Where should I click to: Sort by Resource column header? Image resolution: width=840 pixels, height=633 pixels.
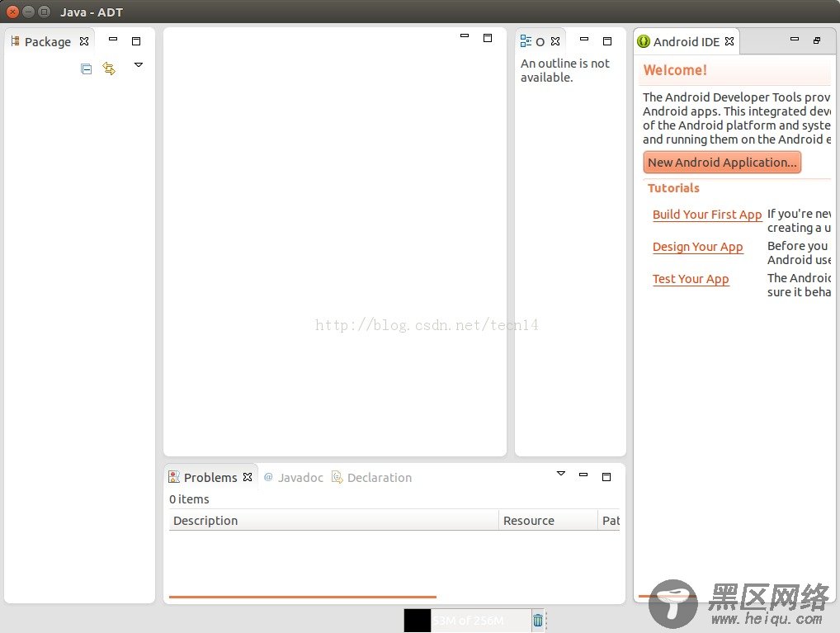coord(548,521)
